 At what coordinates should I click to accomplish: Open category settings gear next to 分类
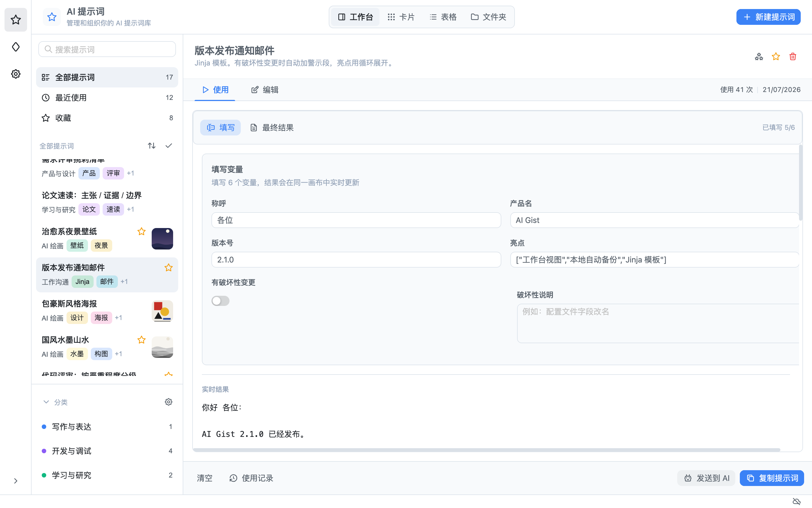[168, 402]
